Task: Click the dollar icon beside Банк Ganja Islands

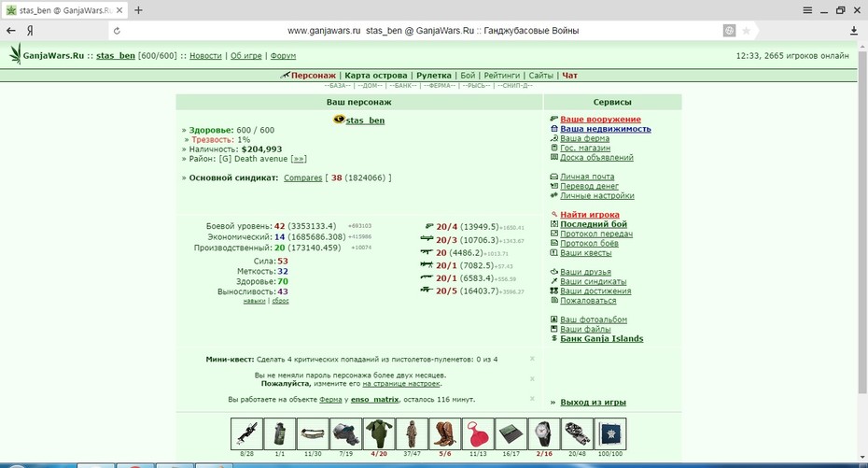Action: tap(554, 338)
